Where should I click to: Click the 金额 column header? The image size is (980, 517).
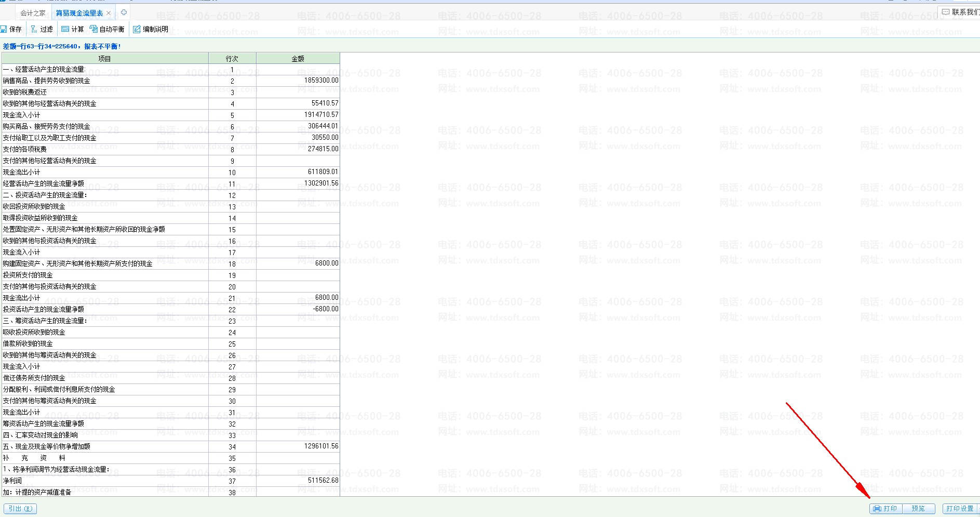[x=298, y=59]
